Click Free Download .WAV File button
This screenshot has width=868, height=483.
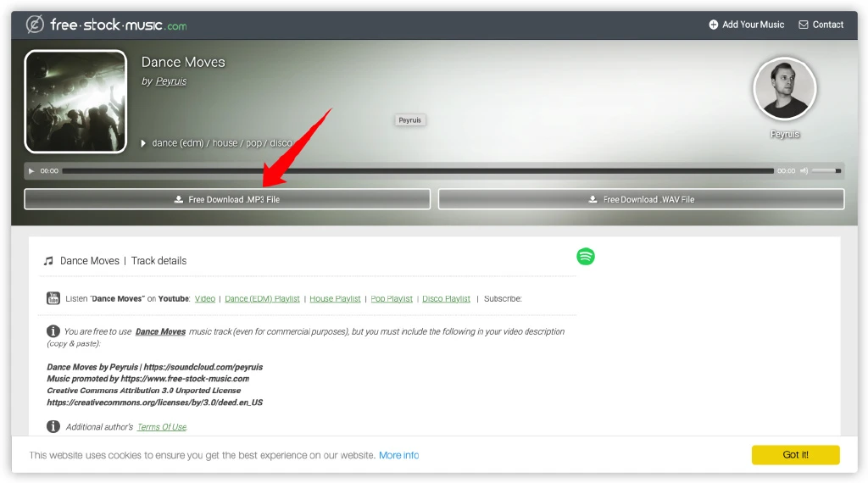641,199
